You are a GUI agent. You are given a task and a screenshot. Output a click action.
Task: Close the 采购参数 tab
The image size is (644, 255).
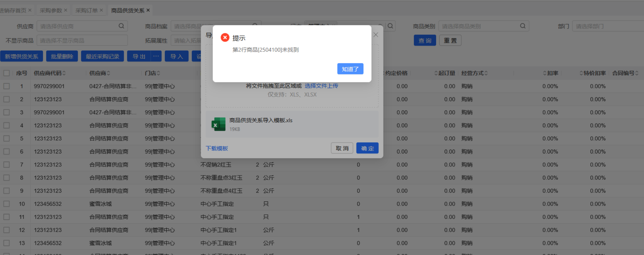(66, 10)
